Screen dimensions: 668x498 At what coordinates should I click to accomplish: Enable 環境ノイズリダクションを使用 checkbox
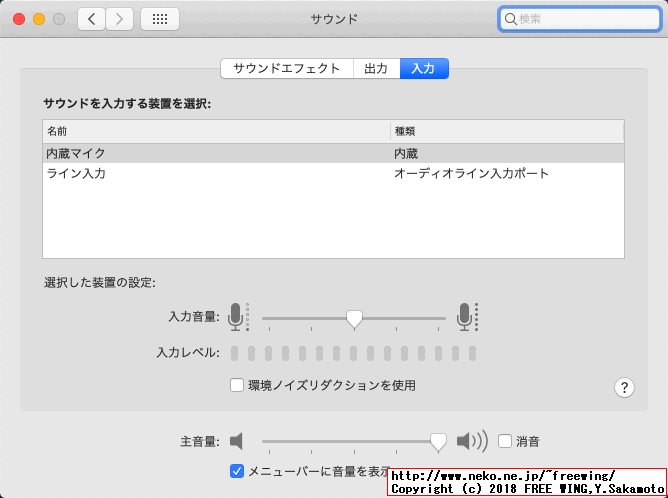coord(237,385)
